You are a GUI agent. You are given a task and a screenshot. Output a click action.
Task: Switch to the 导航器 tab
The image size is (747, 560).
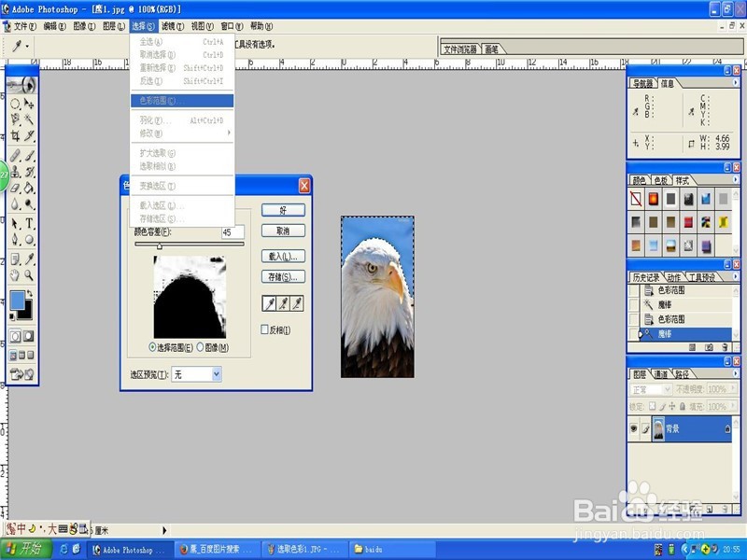[x=642, y=83]
